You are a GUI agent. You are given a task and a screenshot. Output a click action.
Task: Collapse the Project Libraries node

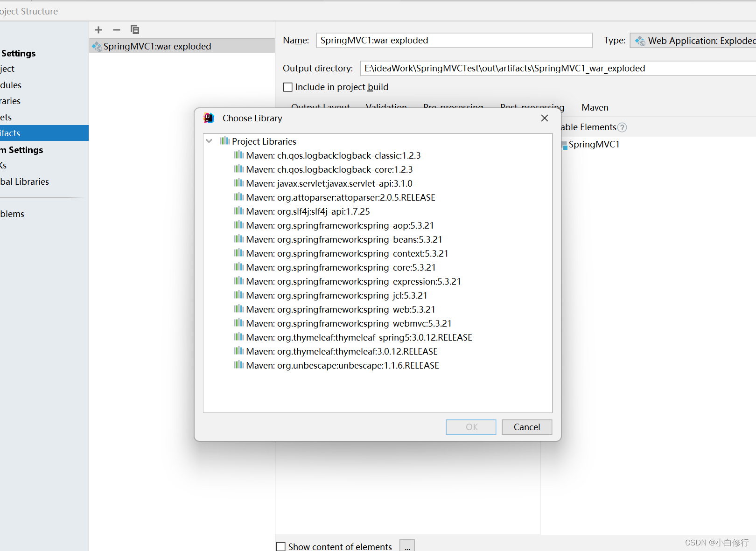point(209,141)
